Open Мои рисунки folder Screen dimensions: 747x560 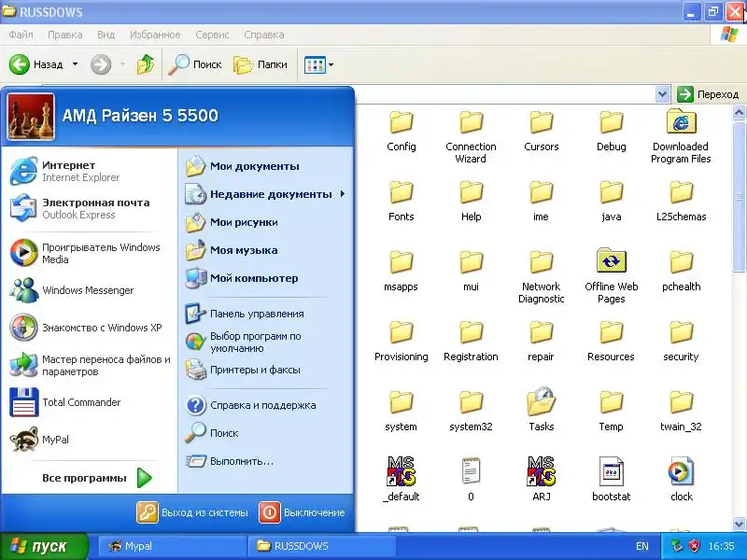[266, 222]
